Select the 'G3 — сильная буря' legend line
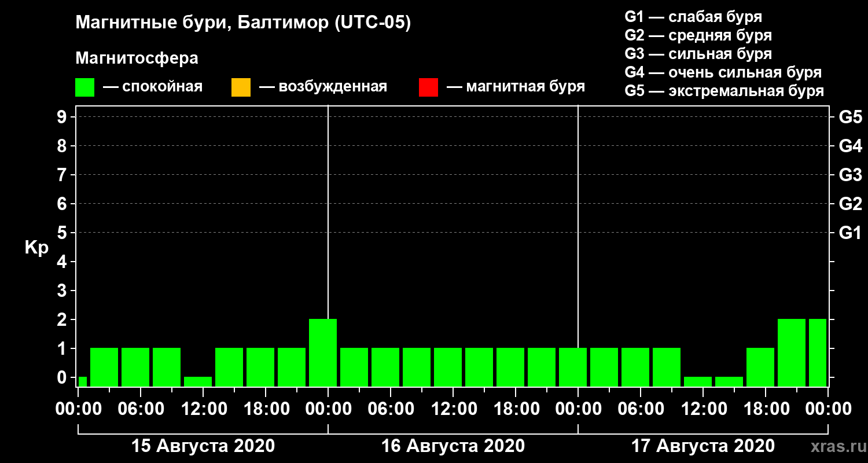Screen dimensions: 868x463 click(698, 54)
